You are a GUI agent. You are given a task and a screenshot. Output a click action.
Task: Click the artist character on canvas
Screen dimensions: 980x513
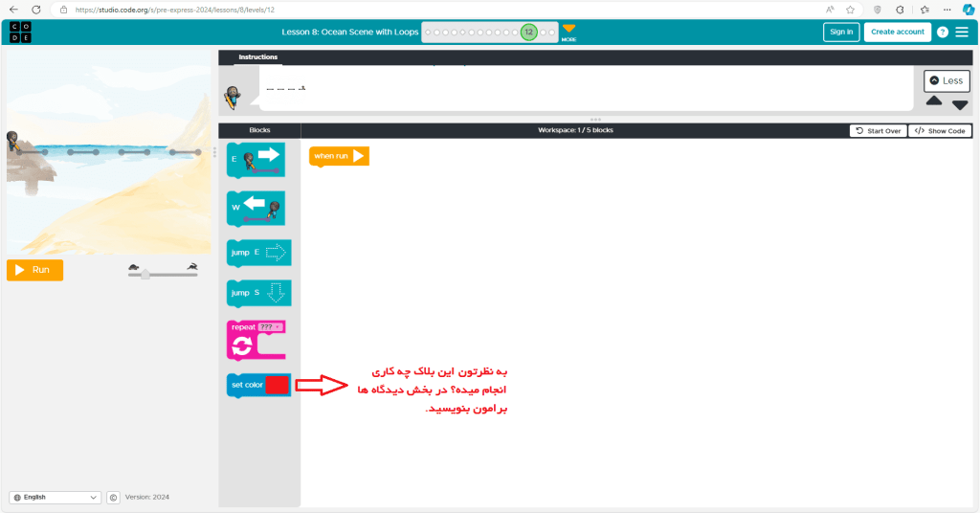click(12, 142)
